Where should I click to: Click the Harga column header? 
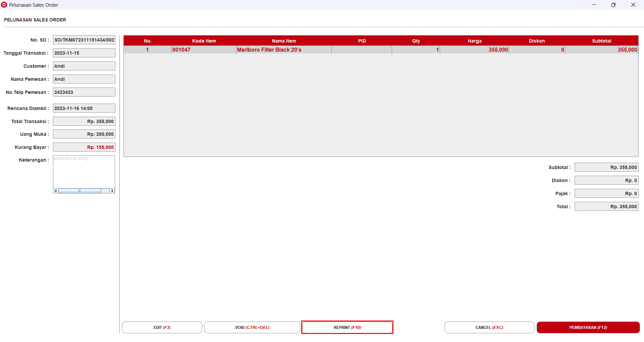(x=475, y=41)
